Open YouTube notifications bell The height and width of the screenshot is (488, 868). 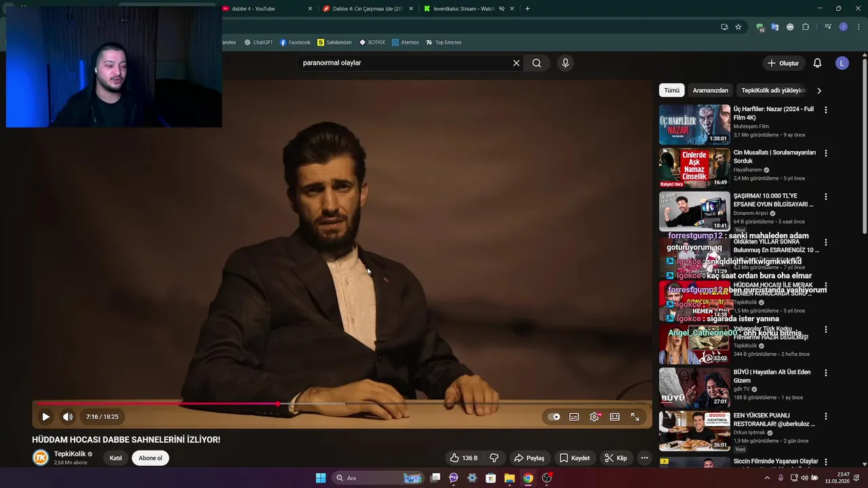click(817, 63)
